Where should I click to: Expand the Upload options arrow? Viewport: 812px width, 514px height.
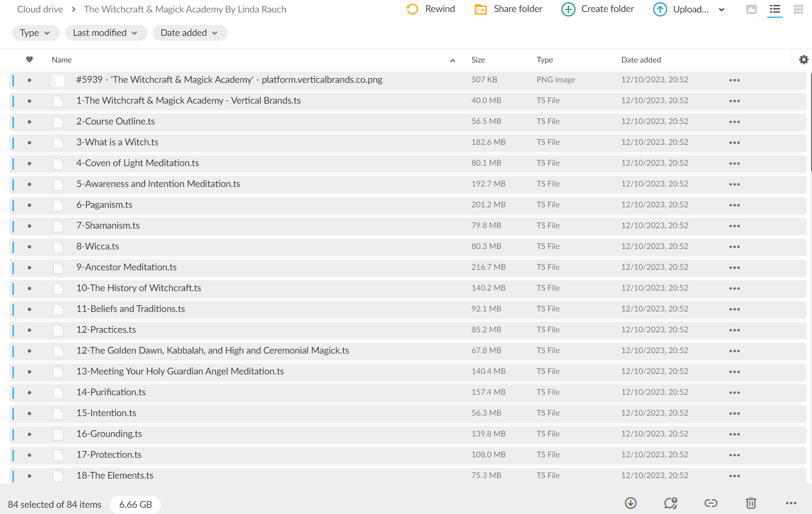tap(721, 9)
